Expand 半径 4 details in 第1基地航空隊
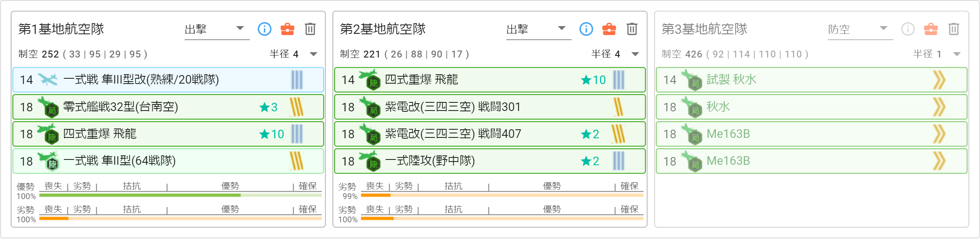This screenshot has height=239, width=980. [x=314, y=54]
